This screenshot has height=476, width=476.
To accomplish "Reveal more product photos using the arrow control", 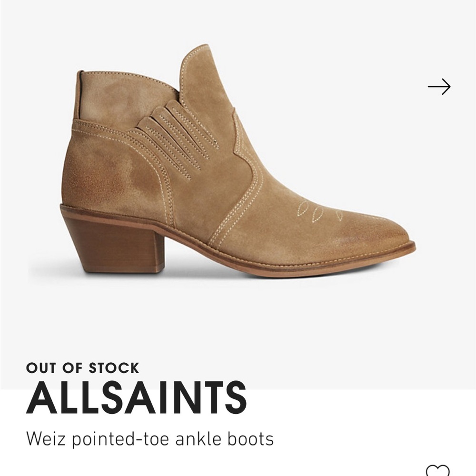I will (439, 87).
